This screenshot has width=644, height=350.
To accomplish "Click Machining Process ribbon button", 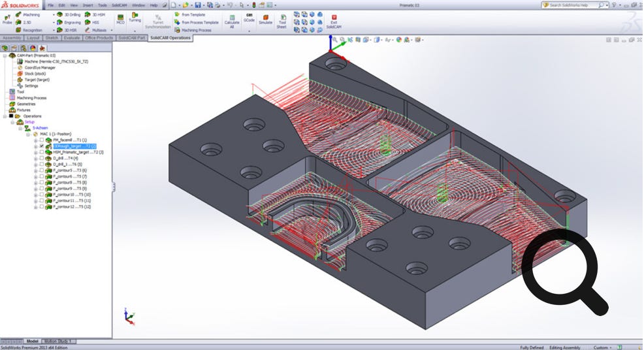I will [193, 30].
